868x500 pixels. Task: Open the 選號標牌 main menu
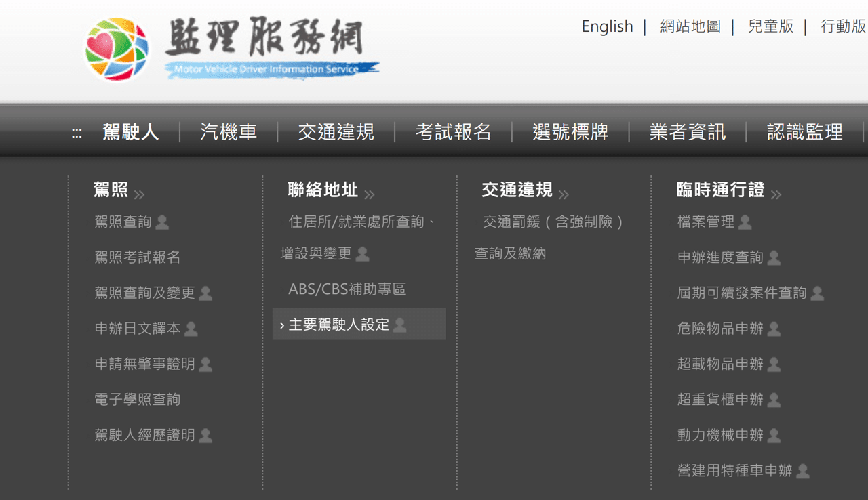coord(570,131)
